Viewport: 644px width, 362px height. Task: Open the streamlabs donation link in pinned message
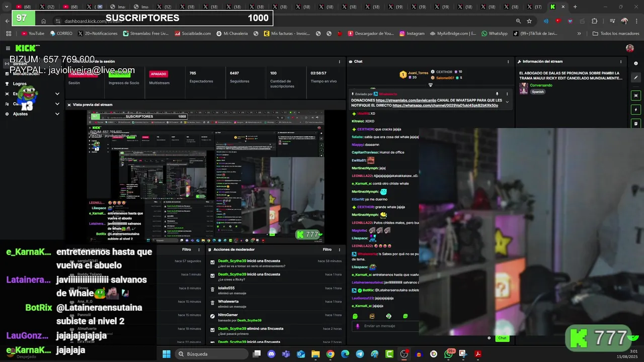(406, 100)
